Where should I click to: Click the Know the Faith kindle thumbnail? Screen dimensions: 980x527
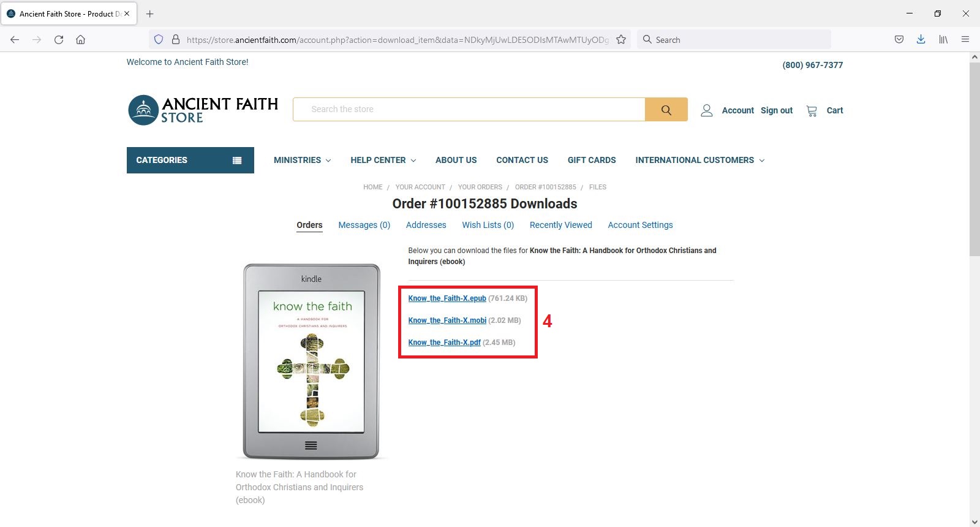coord(311,362)
